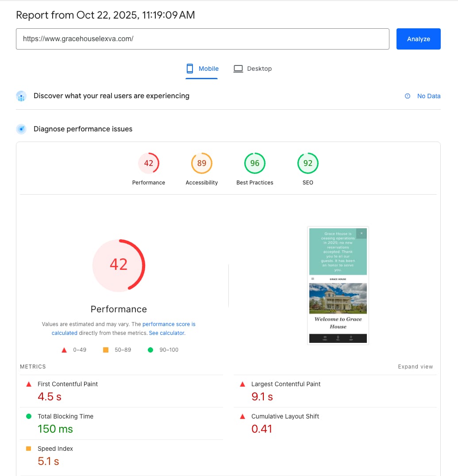This screenshot has height=476, width=458.
Task: Click the URL input field
Action: point(202,39)
